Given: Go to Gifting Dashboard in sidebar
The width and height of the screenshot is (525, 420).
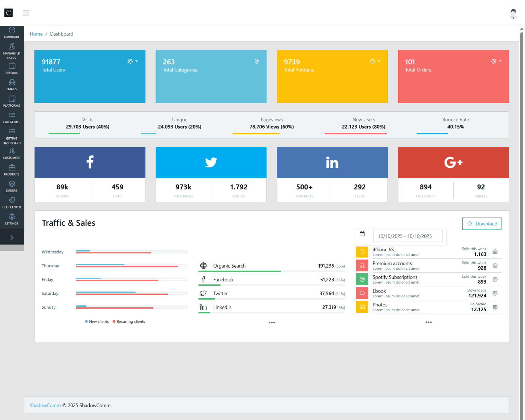Looking at the screenshot, I should (x=12, y=137).
